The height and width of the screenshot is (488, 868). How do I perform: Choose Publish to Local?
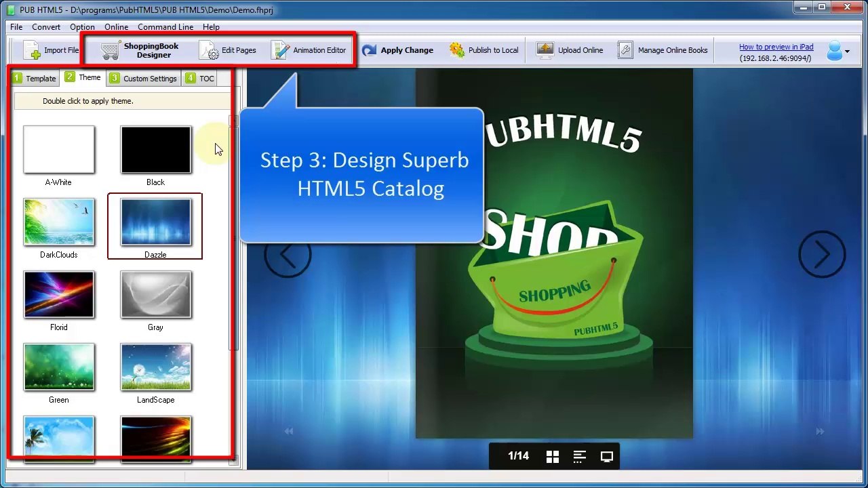[x=484, y=50]
